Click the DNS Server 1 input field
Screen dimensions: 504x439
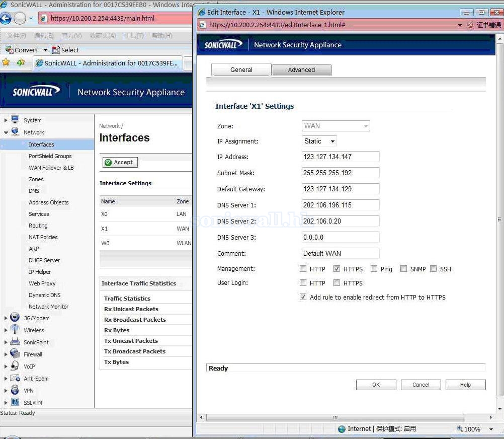[341, 205]
